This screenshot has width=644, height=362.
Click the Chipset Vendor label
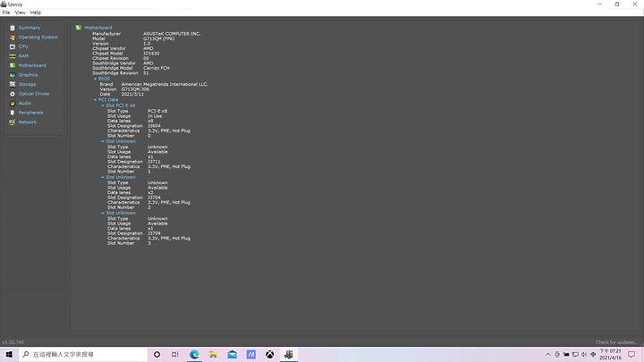click(109, 48)
